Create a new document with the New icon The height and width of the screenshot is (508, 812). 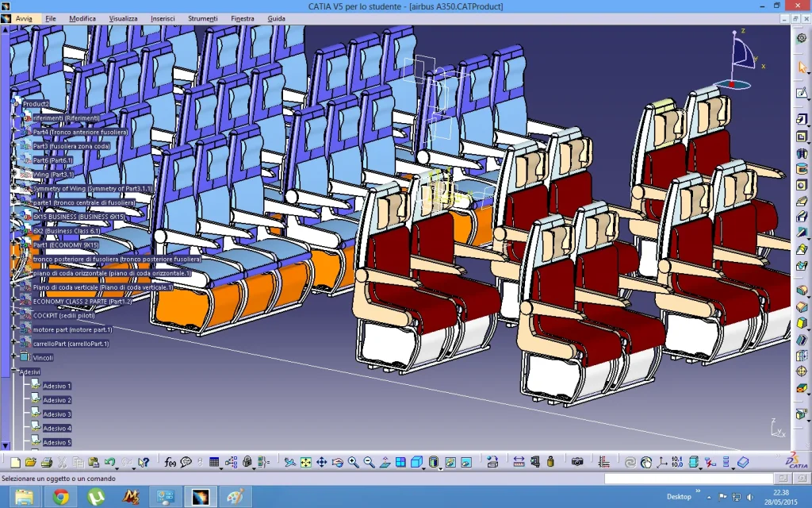(x=15, y=463)
